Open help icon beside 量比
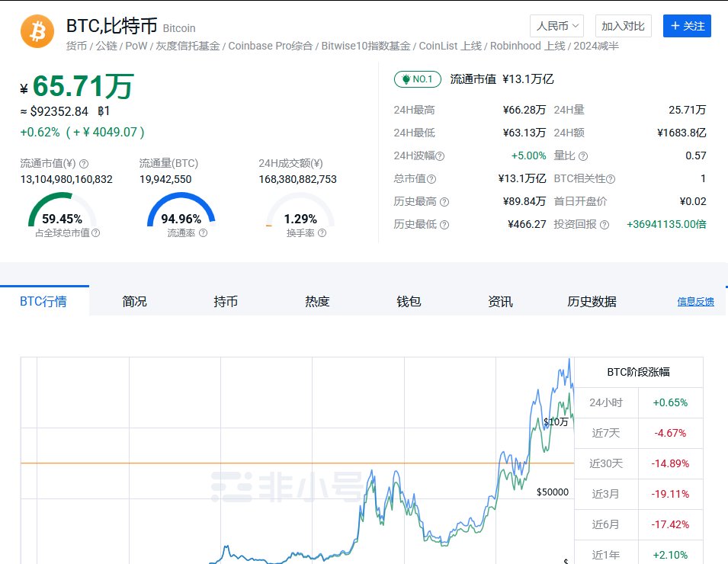The image size is (728, 564). point(583,156)
